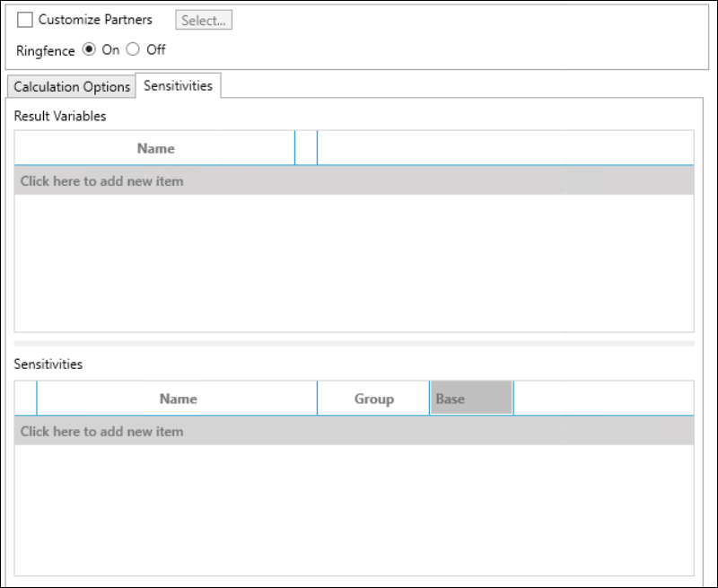Image resolution: width=718 pixels, height=588 pixels.
Task: Click the empty Sensitivities list area
Action: (354, 509)
